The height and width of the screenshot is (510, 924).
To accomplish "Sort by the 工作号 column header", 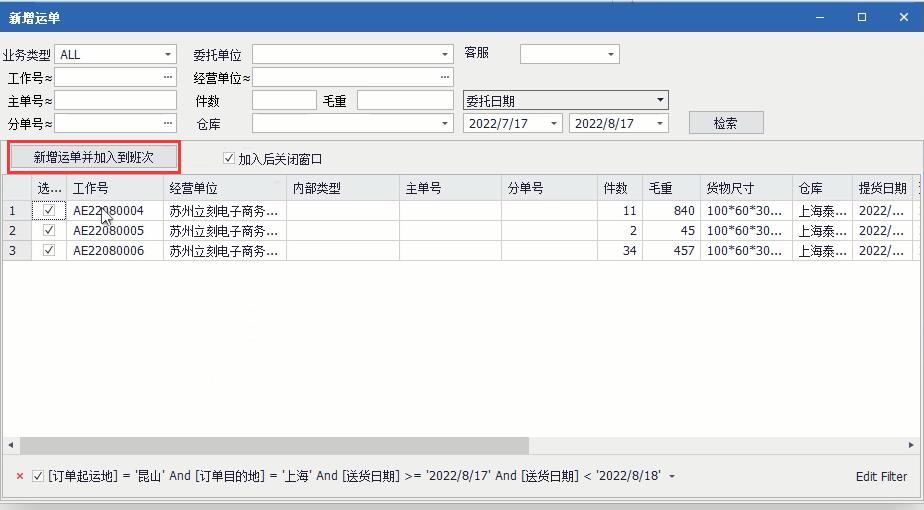I will (114, 188).
